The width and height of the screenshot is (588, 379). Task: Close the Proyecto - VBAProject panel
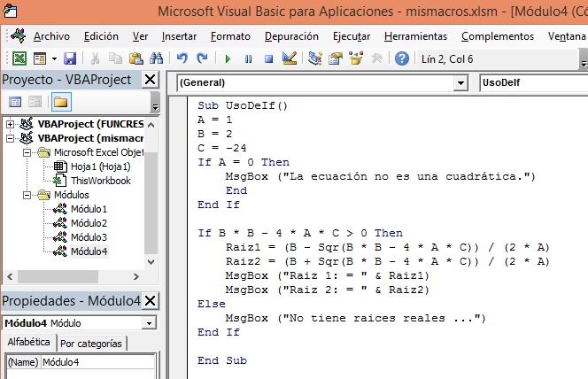150,80
